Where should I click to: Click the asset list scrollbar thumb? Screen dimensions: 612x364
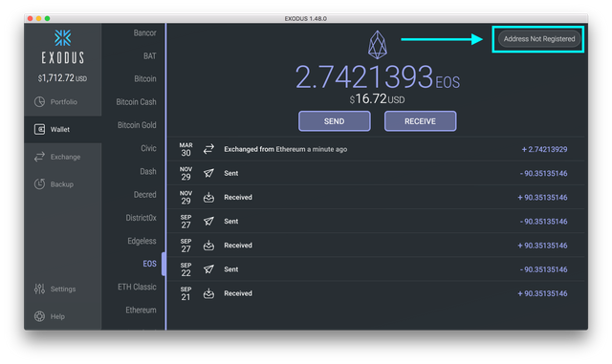tap(164, 264)
